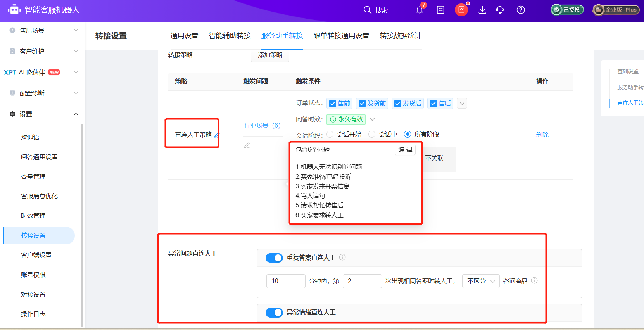Expand the 售后场景 sidebar menu
644x330 pixels.
click(x=76, y=30)
